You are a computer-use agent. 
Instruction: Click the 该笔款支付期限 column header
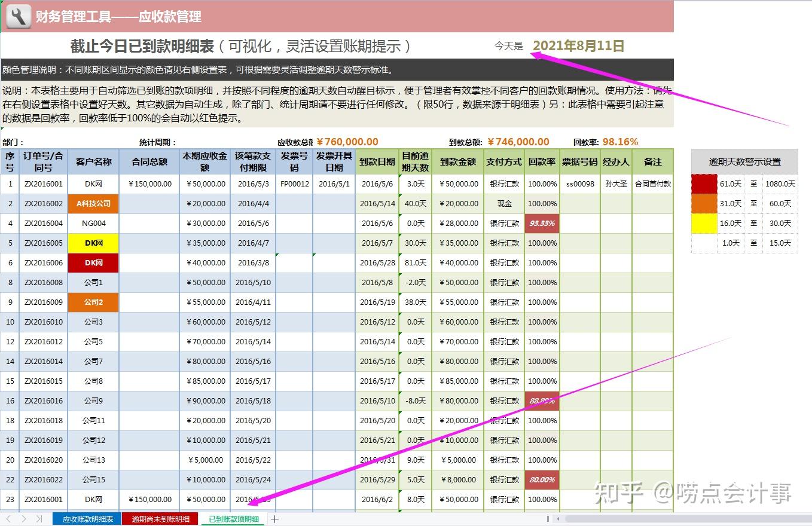point(253,161)
